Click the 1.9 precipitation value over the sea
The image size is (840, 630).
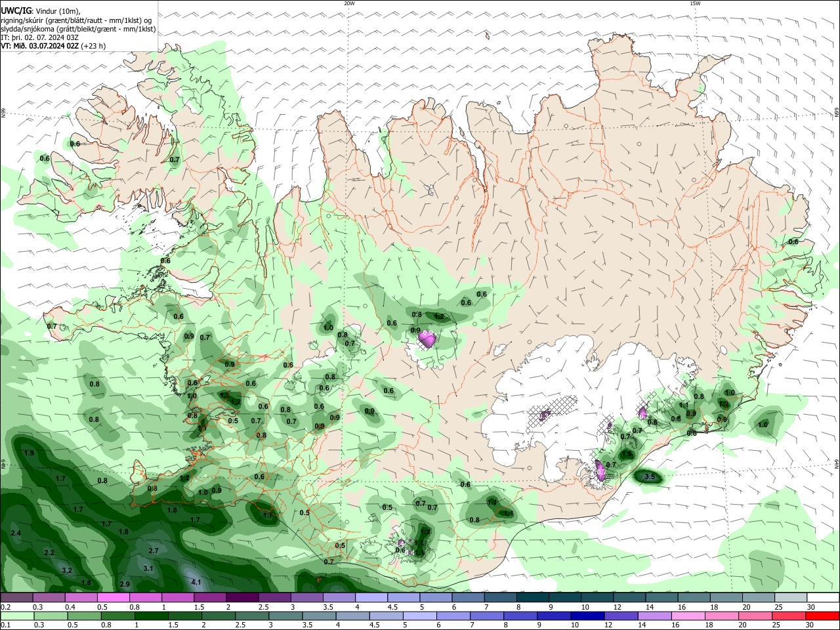coord(29,453)
